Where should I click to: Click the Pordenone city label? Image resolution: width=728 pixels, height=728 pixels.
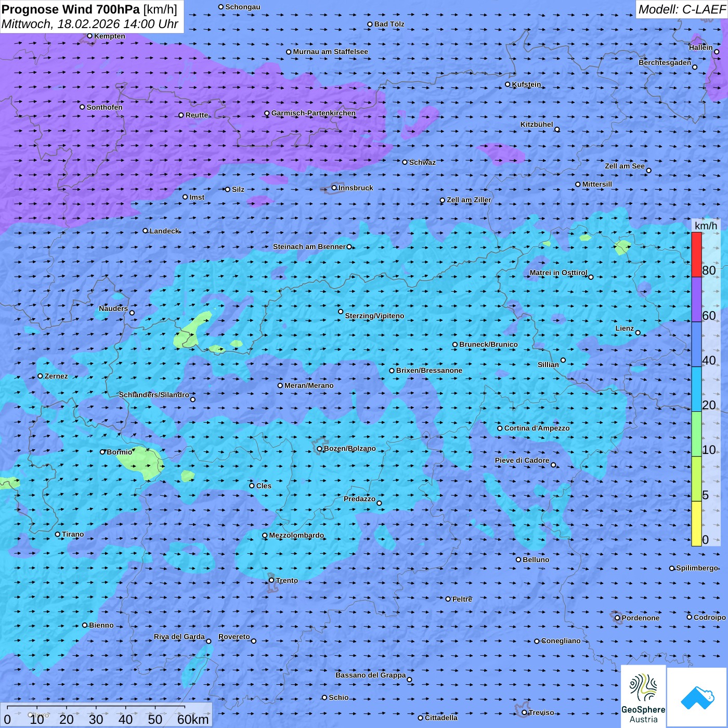(x=641, y=618)
